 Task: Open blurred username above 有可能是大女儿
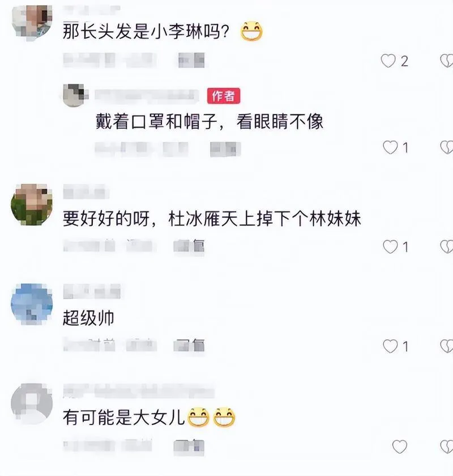pos(139,391)
